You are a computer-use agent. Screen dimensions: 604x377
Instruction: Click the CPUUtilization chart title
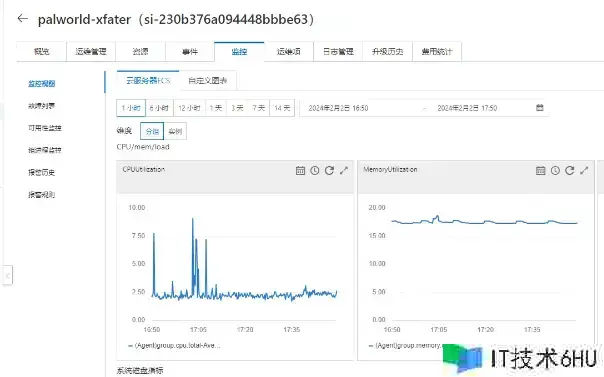[144, 169]
